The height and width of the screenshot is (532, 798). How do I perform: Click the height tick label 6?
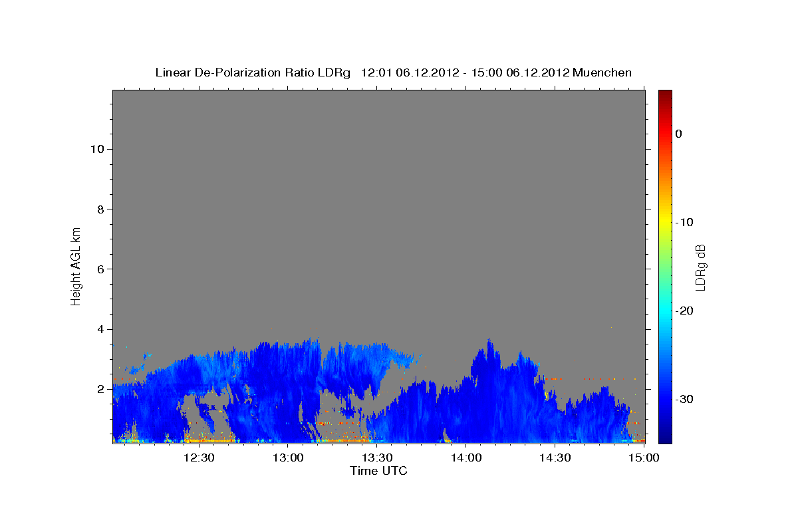(100, 269)
